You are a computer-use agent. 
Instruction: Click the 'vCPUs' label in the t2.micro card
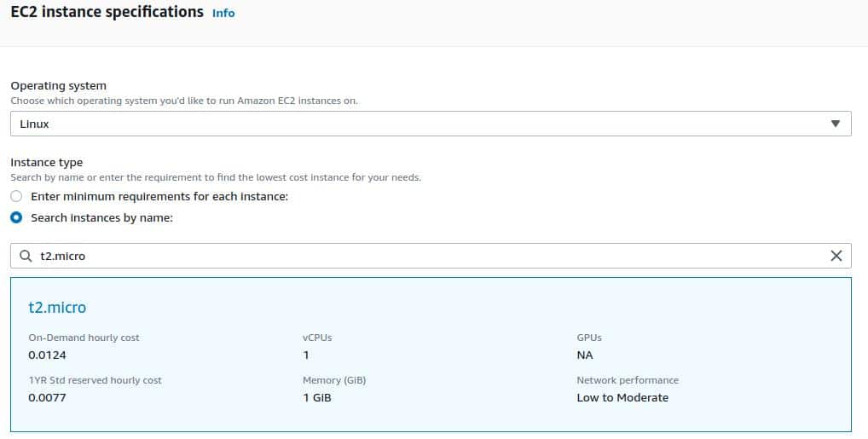click(x=317, y=338)
